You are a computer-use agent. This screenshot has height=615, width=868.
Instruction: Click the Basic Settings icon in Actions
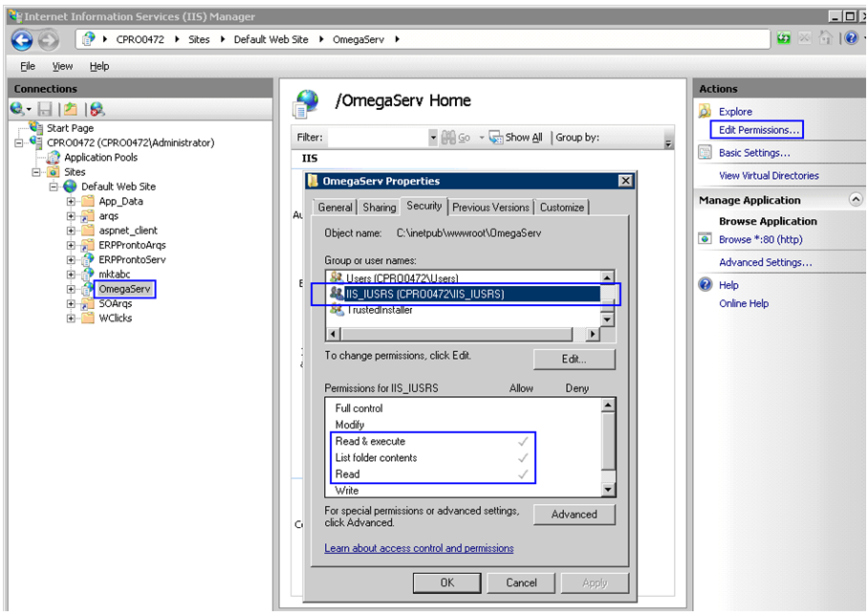tap(705, 152)
